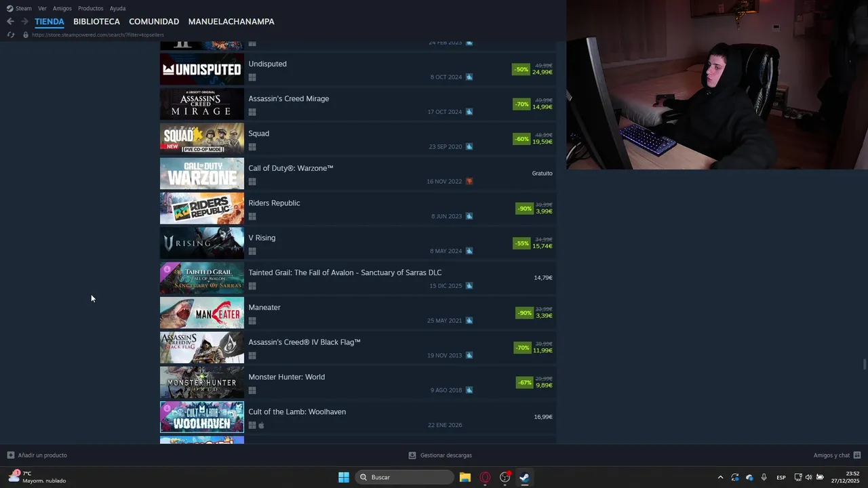Click the volume icon in system tray
The height and width of the screenshot is (488, 868).
(x=808, y=477)
